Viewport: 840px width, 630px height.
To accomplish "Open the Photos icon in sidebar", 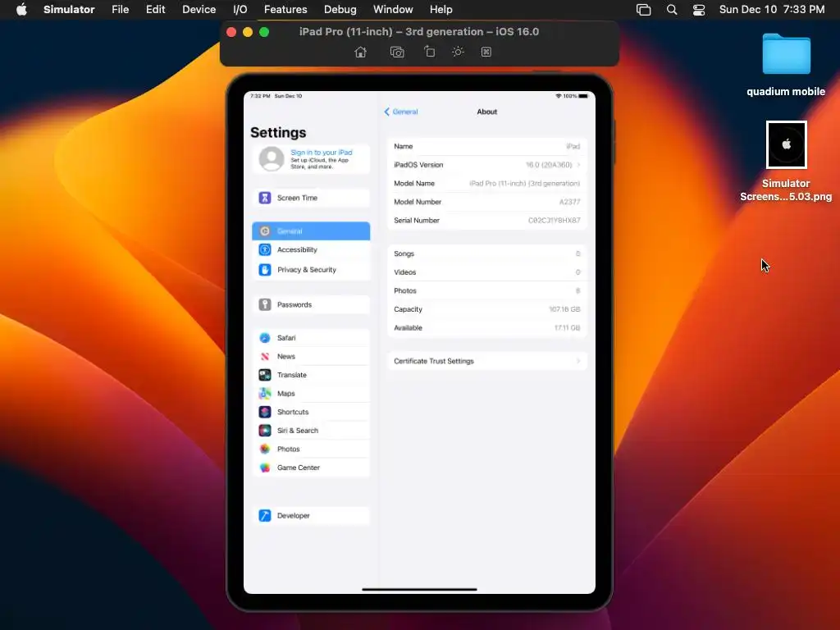I will 265,449.
